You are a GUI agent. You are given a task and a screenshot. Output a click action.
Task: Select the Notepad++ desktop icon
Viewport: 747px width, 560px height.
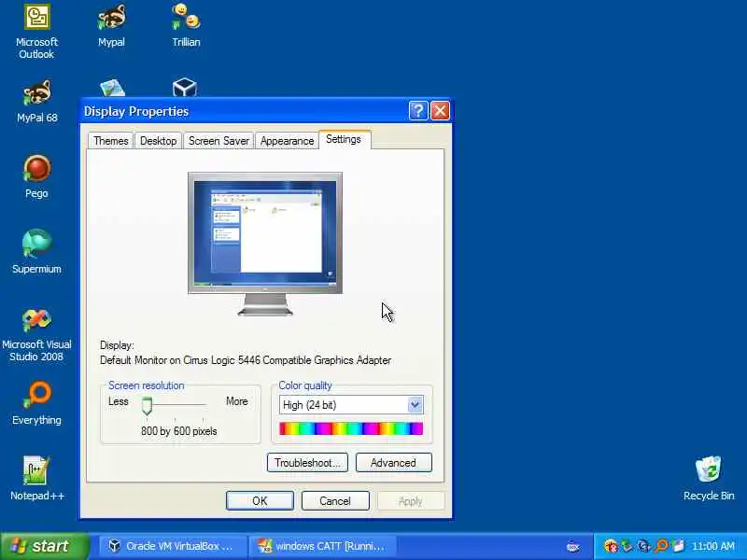36,479
